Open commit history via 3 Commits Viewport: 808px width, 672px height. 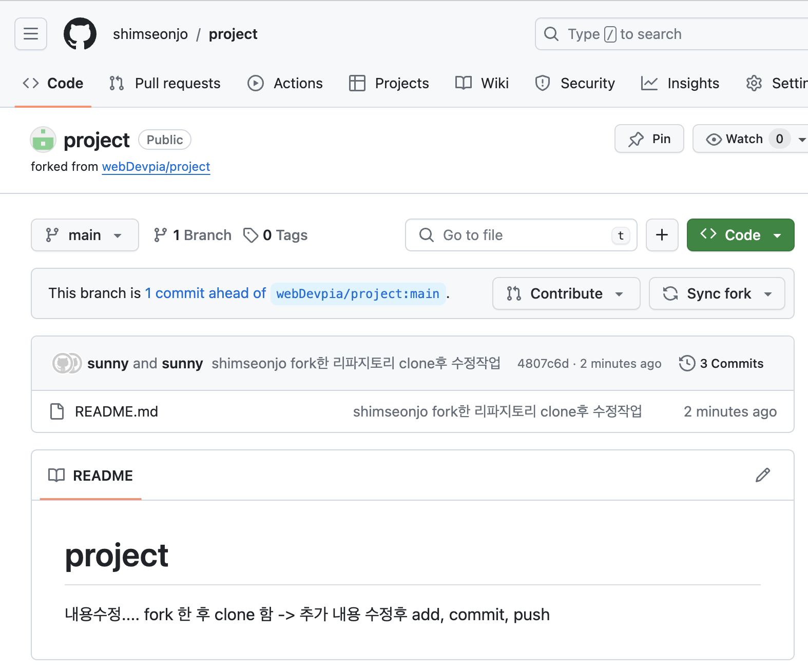point(721,363)
